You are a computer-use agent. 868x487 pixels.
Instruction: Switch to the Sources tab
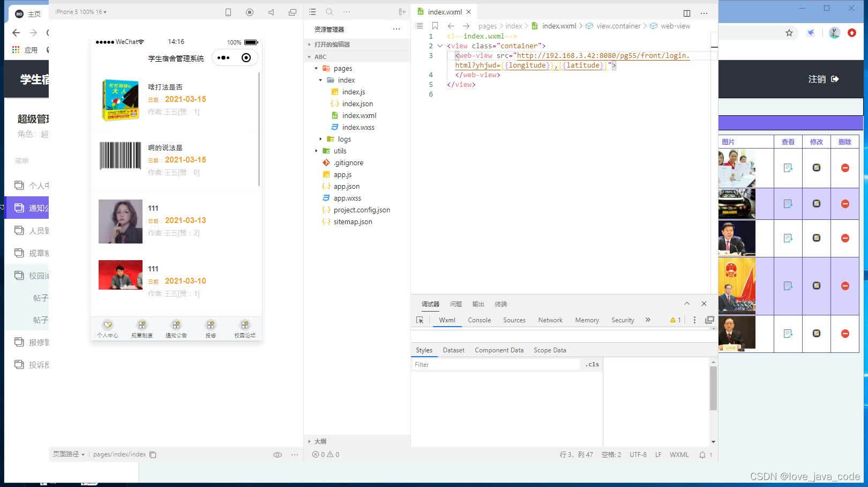[514, 320]
